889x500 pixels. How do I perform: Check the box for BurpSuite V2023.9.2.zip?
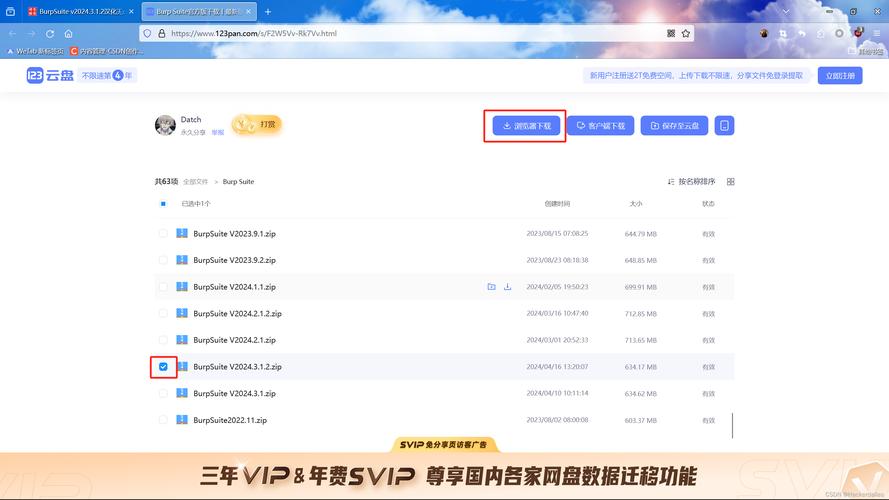163,260
